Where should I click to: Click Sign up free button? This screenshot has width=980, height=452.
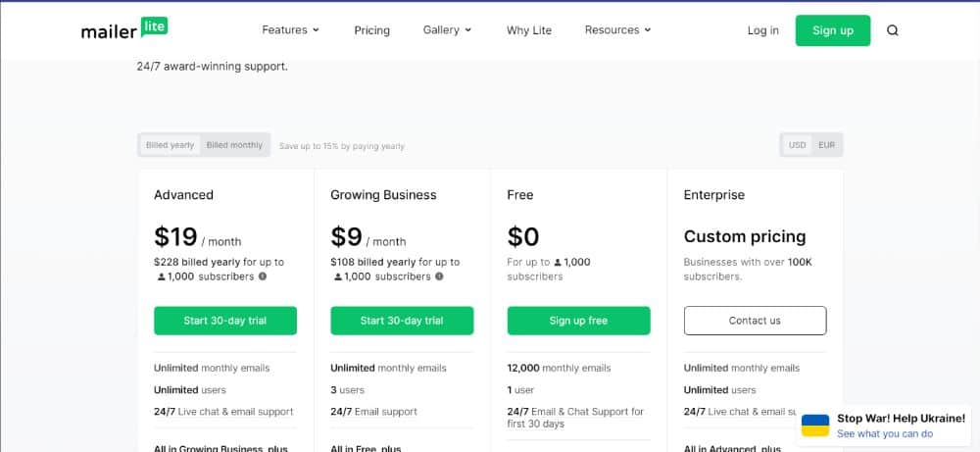click(x=579, y=321)
